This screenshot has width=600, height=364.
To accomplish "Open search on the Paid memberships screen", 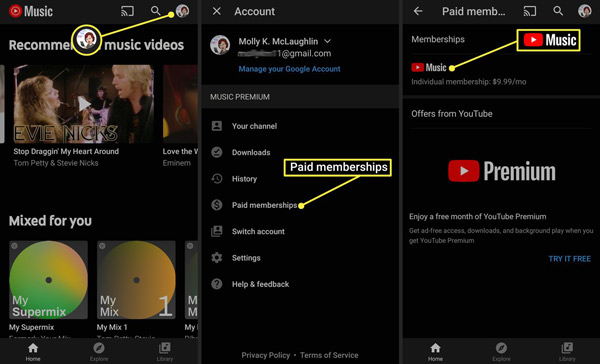I will click(558, 11).
